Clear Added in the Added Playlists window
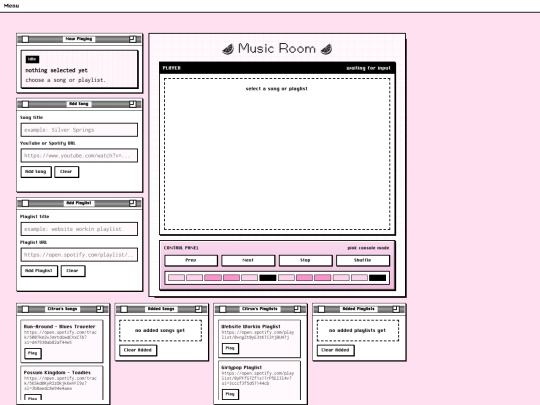540x405 pixels. click(335, 350)
